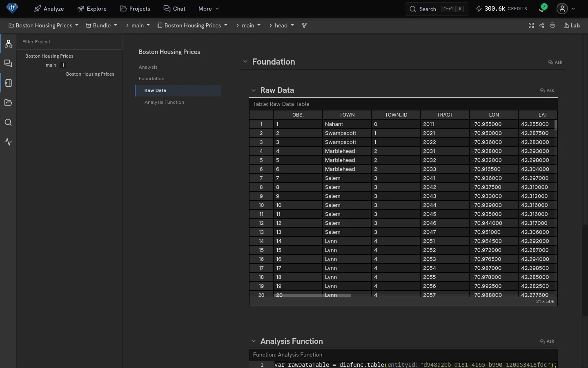Ask about the Analysis Function section
The width and height of the screenshot is (588, 368).
coord(547,341)
